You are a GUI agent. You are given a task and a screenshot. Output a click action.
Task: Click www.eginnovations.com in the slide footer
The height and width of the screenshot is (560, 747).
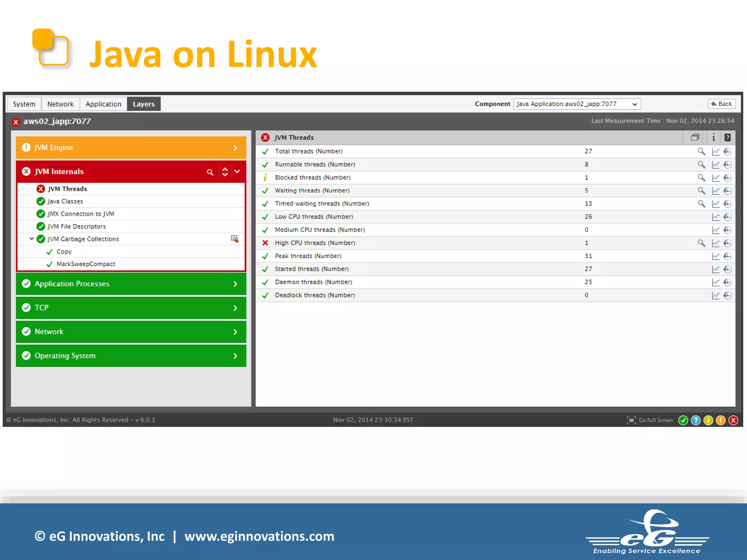[259, 536]
